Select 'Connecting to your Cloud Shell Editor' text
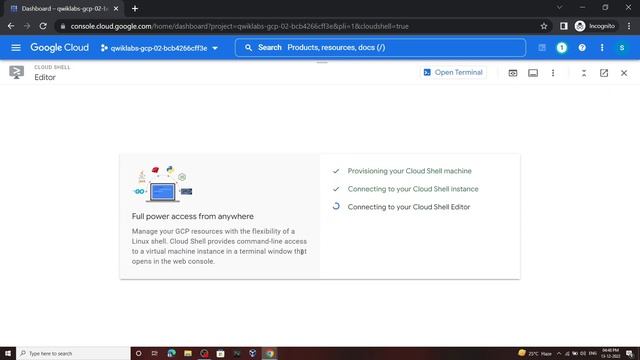 coord(409,207)
